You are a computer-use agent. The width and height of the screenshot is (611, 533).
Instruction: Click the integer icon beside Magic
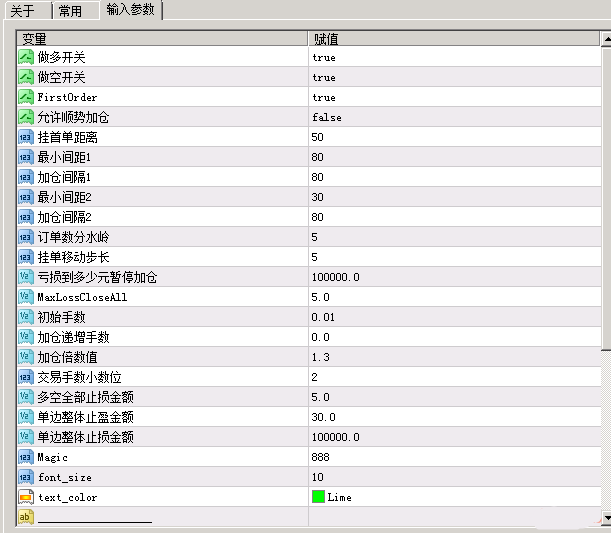coord(26,457)
